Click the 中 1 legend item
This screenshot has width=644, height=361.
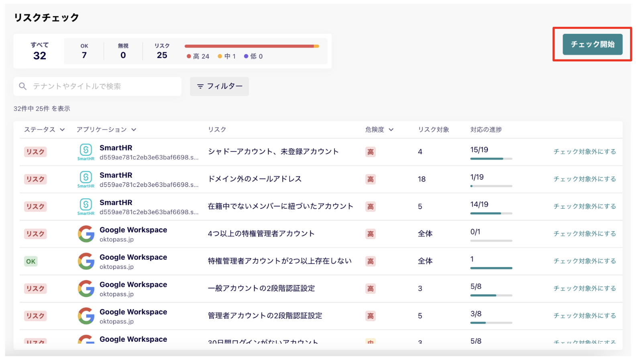coord(226,56)
